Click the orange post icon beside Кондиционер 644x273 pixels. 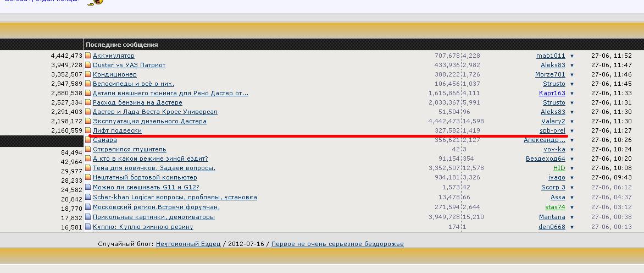click(x=88, y=74)
